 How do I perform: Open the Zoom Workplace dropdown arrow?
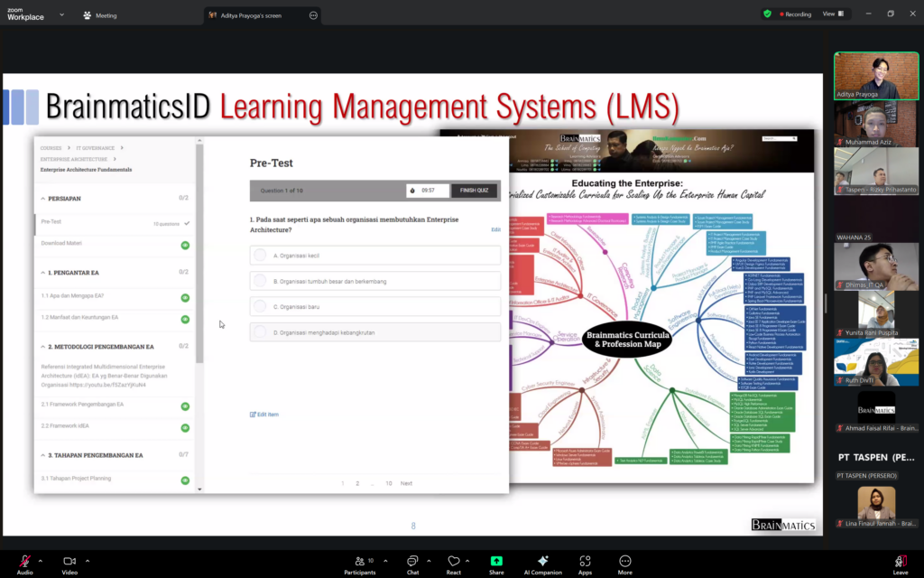pyautogui.click(x=61, y=15)
